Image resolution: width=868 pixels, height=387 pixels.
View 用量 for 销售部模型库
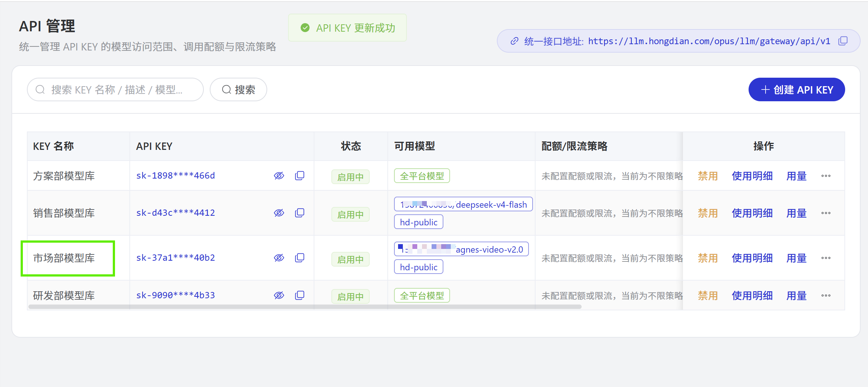796,213
